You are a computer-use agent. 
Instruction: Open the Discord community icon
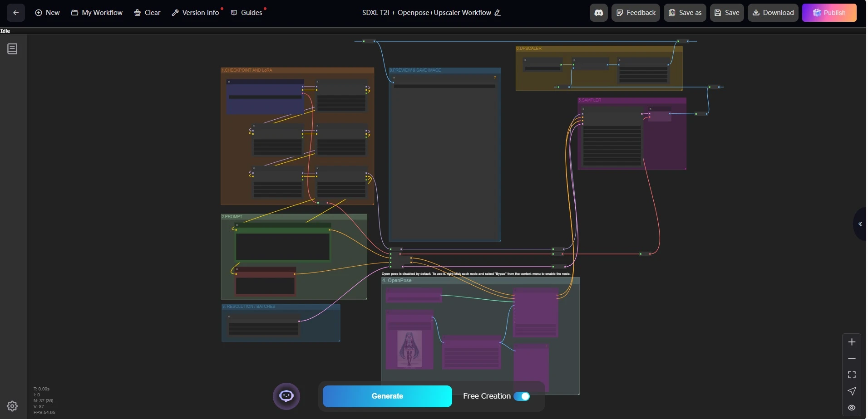pos(598,13)
